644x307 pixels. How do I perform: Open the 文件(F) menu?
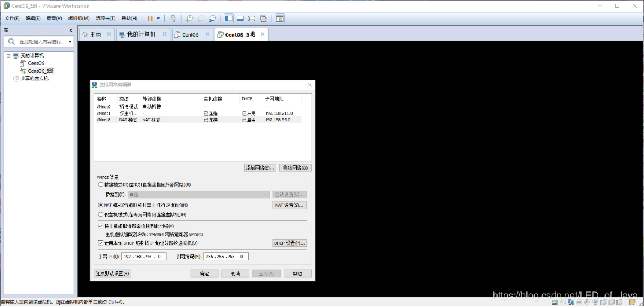(x=12, y=19)
